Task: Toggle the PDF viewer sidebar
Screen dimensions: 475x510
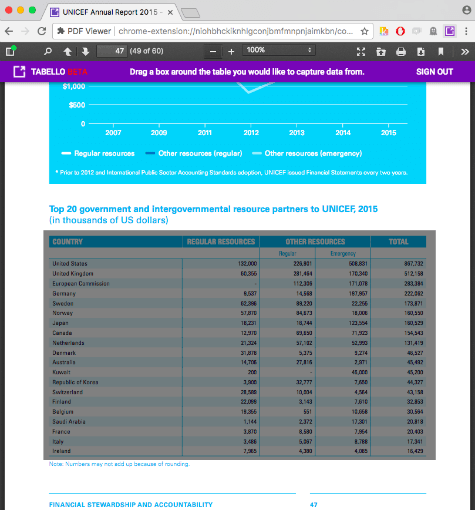Action: coord(10,51)
